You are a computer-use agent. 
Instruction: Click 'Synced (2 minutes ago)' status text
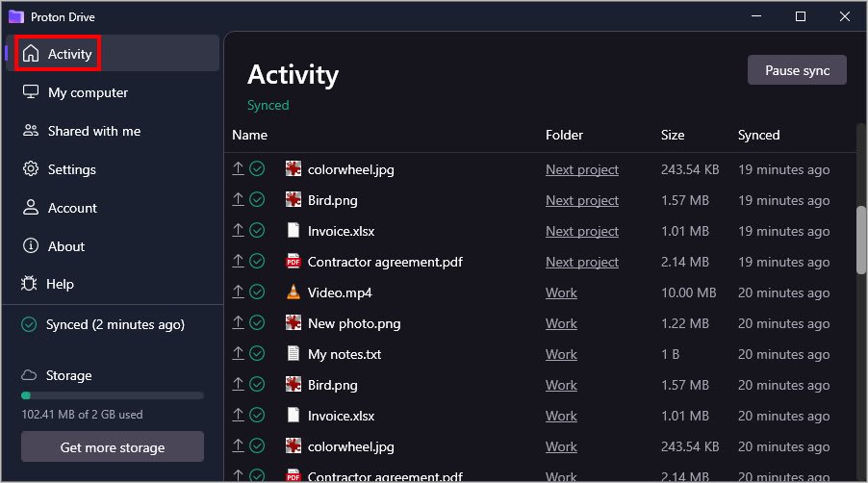(x=115, y=324)
